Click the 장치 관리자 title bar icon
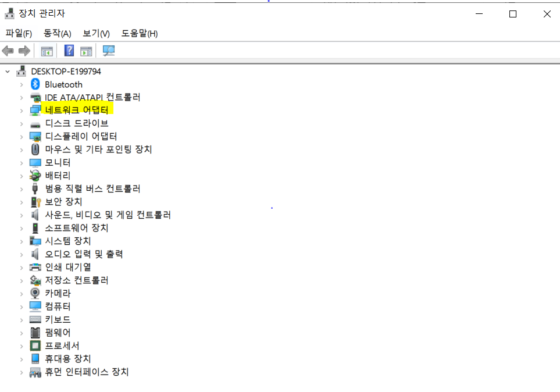Viewport: 560px width, 392px height. pyautogui.click(x=10, y=13)
